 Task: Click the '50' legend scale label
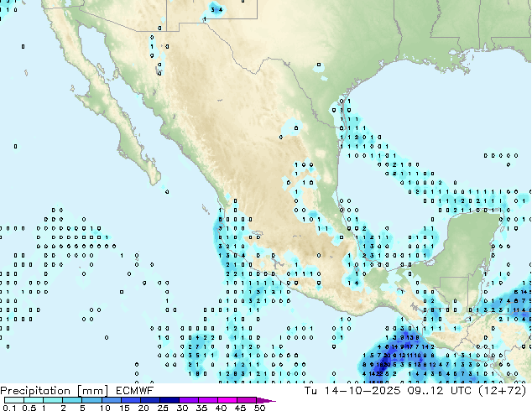coord(260,408)
